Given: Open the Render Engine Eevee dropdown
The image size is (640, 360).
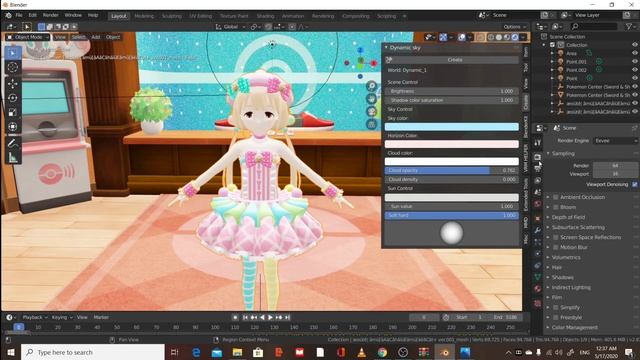Looking at the screenshot, I should (x=616, y=141).
